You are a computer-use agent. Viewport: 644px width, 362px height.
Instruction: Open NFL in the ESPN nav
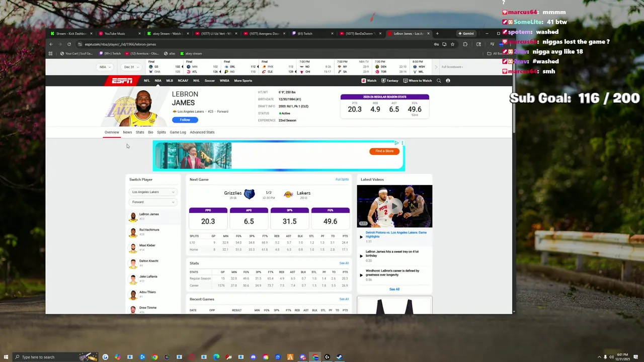point(147,80)
